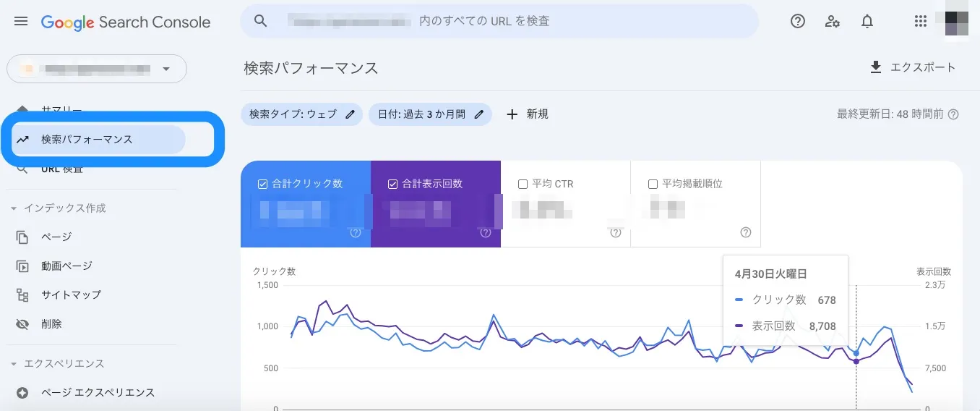This screenshot has width=980, height=411.
Task: Click the export download icon
Action: click(876, 67)
